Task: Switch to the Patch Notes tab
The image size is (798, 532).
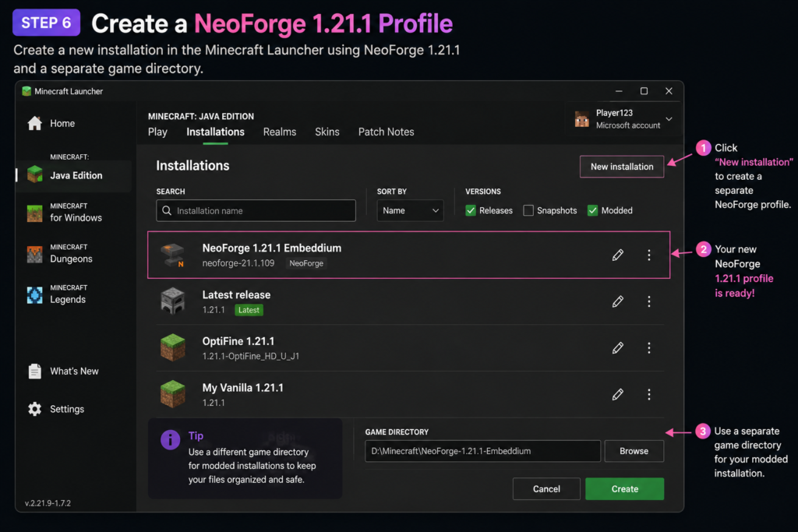Action: pos(387,132)
